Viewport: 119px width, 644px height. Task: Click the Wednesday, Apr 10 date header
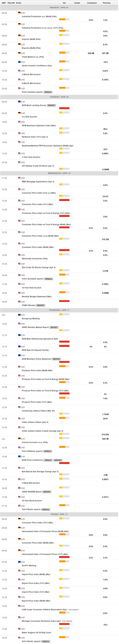(x=59, y=173)
